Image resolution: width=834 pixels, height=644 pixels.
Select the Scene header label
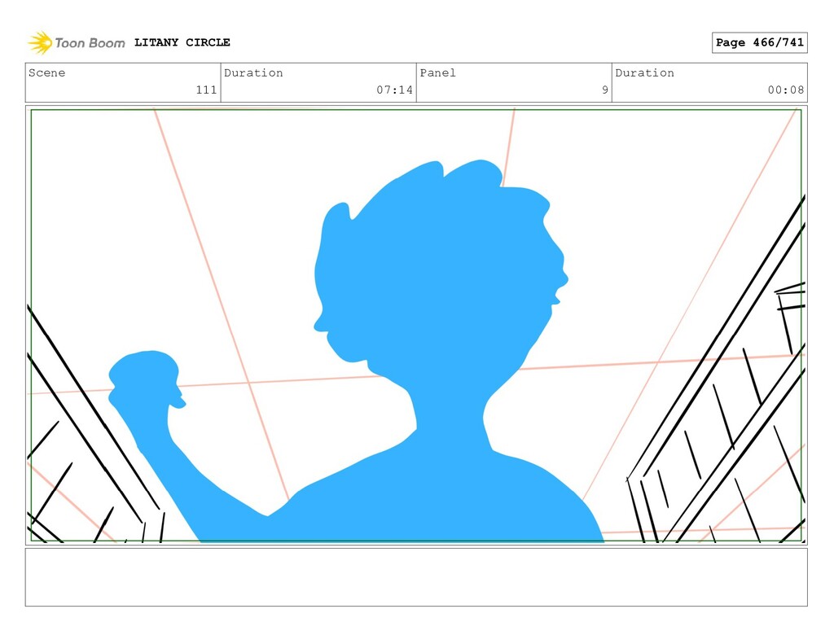point(46,72)
